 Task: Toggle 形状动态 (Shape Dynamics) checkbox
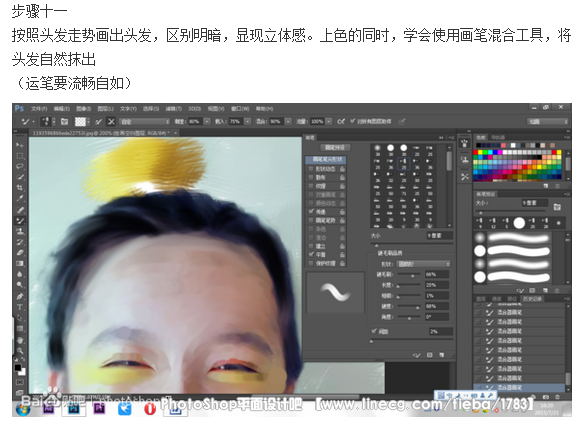[311, 169]
